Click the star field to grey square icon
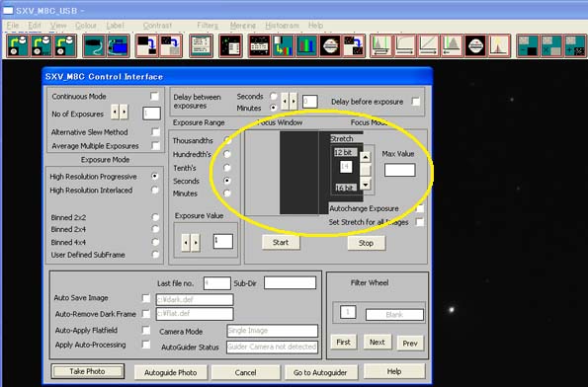This screenshot has height=387, width=588. pos(171,45)
